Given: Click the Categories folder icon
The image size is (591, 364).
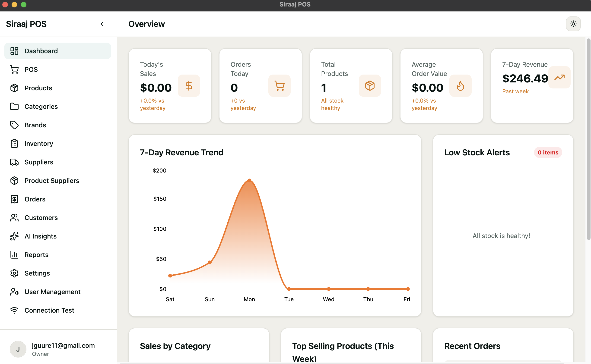Looking at the screenshot, I should coord(14,107).
